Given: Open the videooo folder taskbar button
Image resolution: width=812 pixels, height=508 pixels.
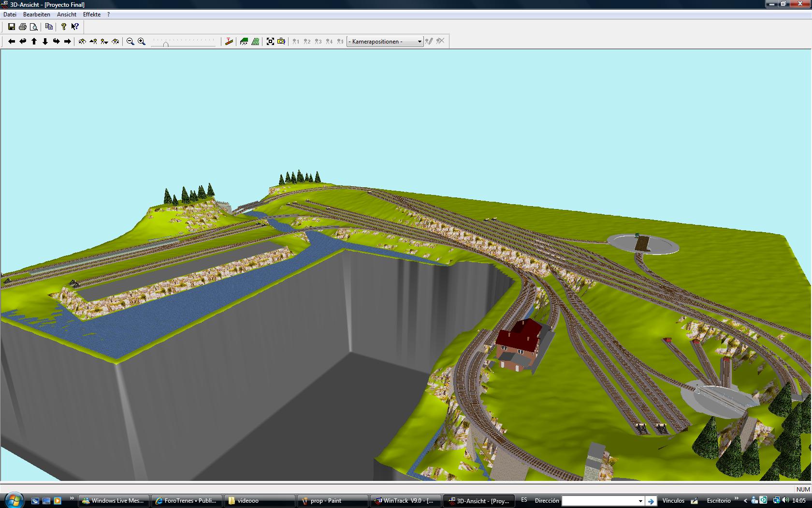Looking at the screenshot, I should 260,501.
